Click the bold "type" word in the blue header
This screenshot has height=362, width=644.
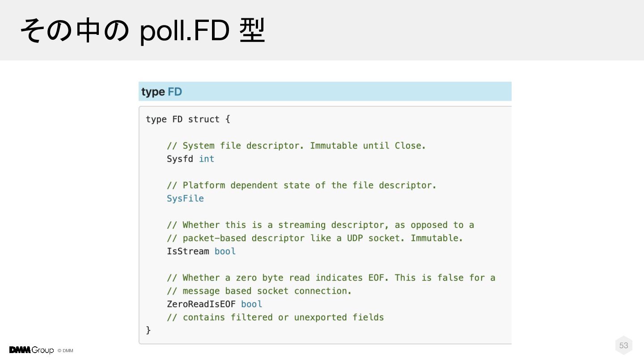click(153, 92)
